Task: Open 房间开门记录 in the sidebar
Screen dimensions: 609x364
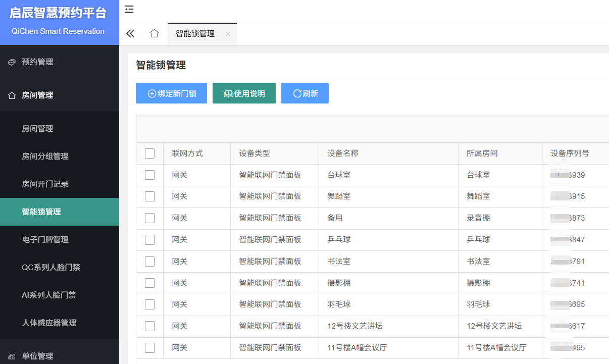Action: 60,184
